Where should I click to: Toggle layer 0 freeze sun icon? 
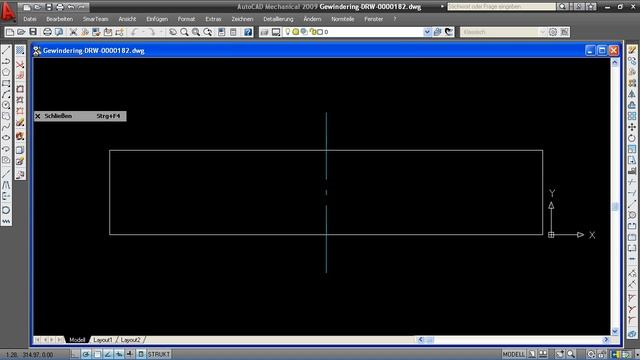tap(296, 31)
